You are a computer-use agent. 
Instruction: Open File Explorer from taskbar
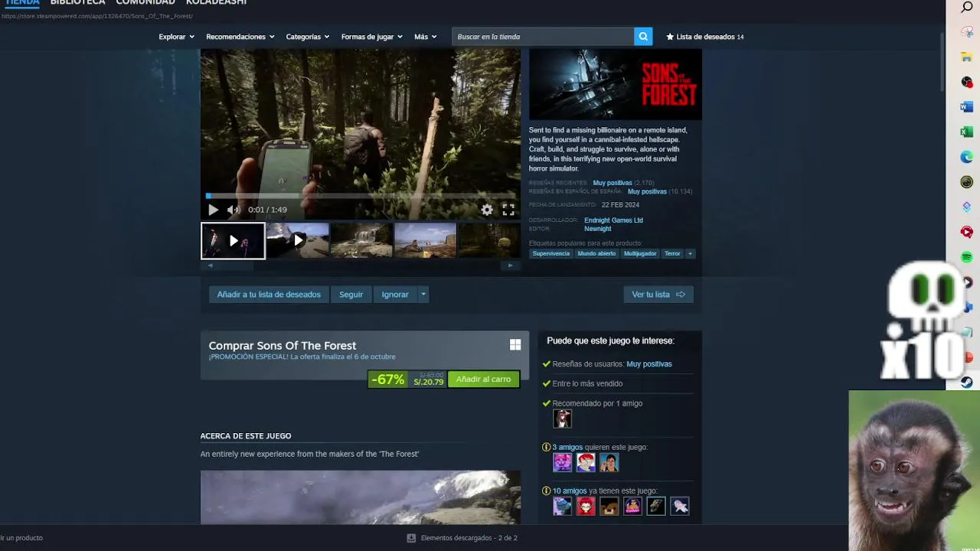(967, 57)
